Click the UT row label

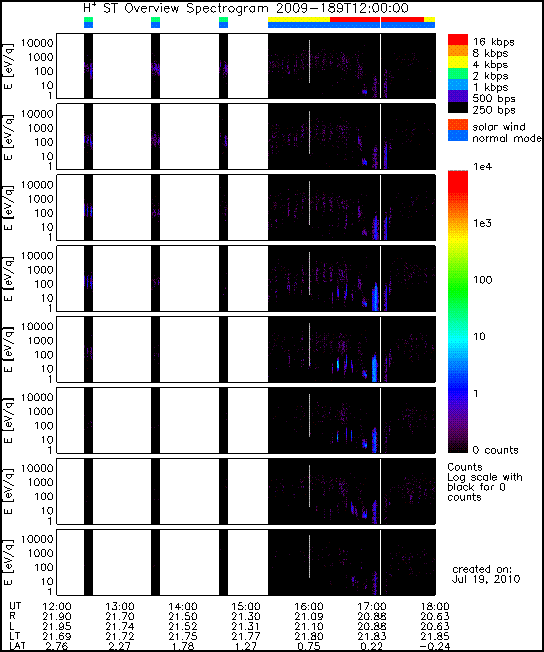click(15, 606)
